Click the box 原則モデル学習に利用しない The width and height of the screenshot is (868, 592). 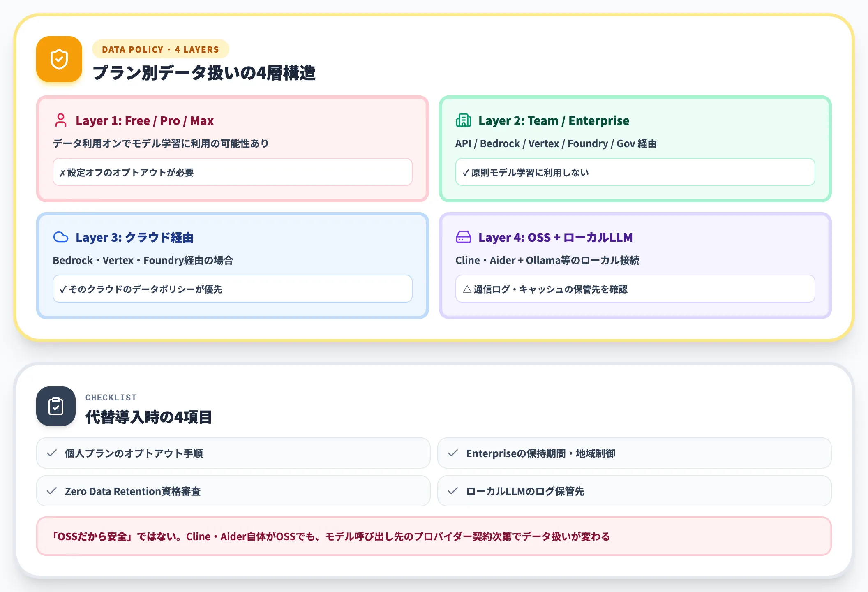[x=635, y=172]
